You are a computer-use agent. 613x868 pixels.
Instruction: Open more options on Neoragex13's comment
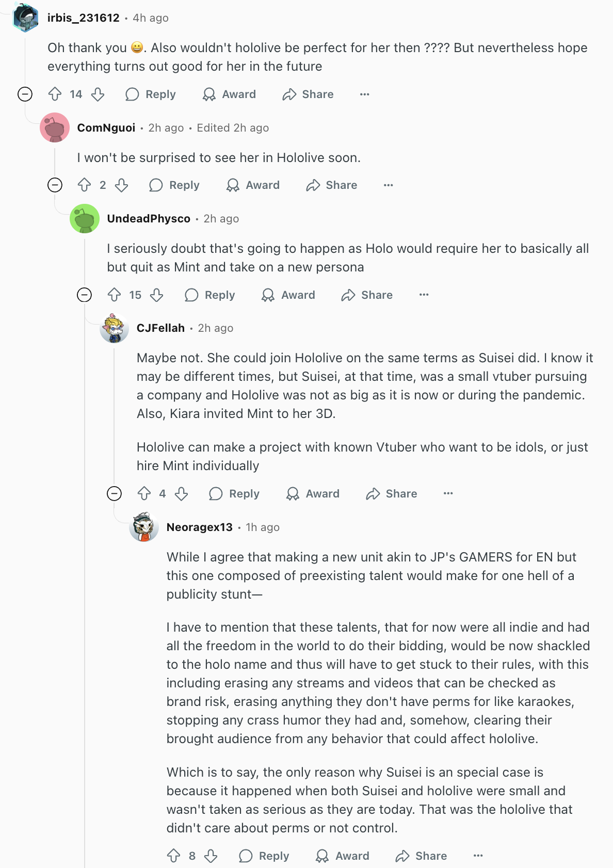[x=478, y=856]
